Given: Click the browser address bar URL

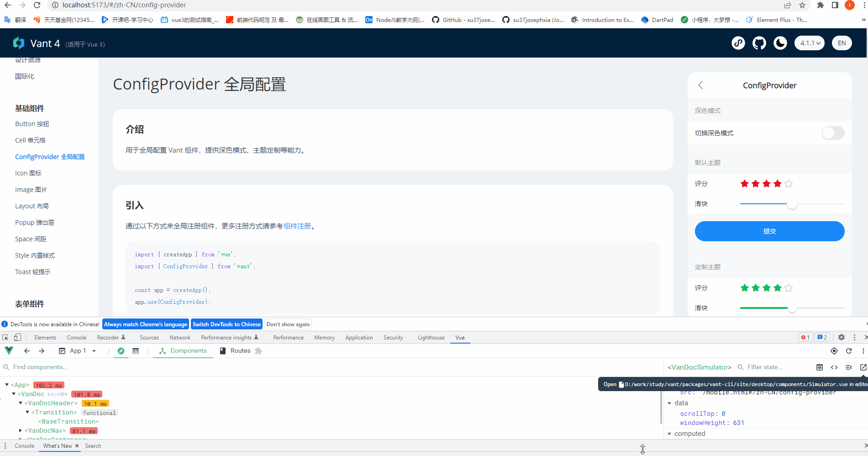Looking at the screenshot, I should click(124, 5).
